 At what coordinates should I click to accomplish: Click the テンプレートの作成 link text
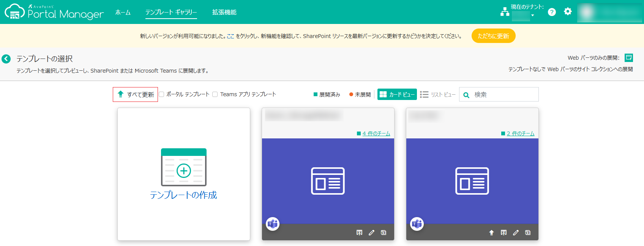click(x=183, y=195)
